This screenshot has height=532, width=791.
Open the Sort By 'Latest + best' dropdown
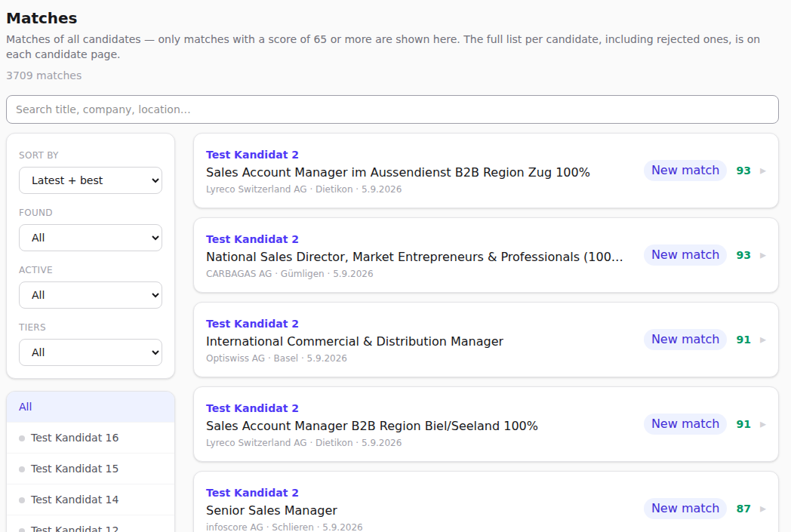tap(91, 180)
